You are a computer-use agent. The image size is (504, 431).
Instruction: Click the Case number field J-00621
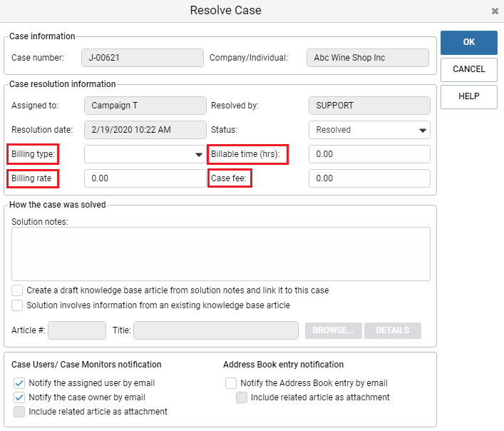pos(143,58)
